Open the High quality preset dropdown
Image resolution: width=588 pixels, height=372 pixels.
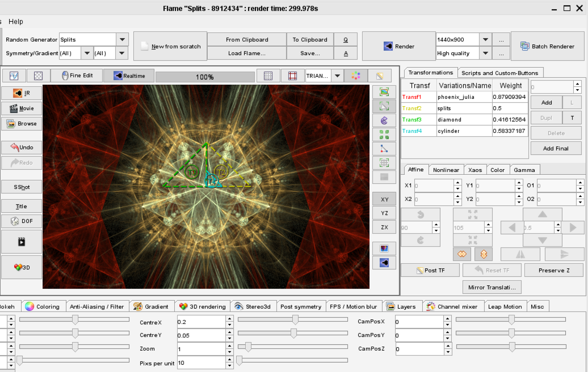click(485, 53)
